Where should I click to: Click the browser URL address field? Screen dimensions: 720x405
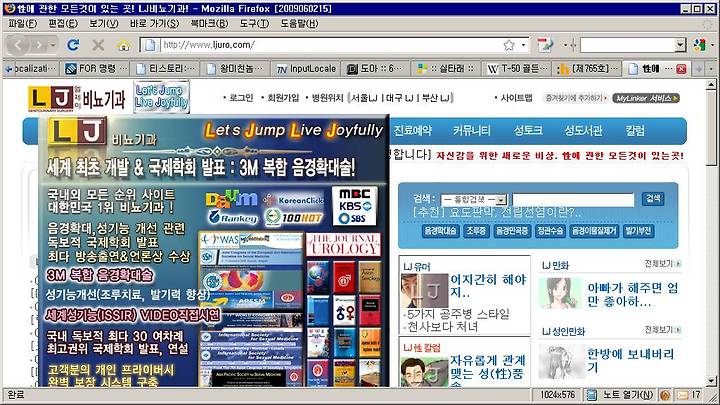[331, 45]
